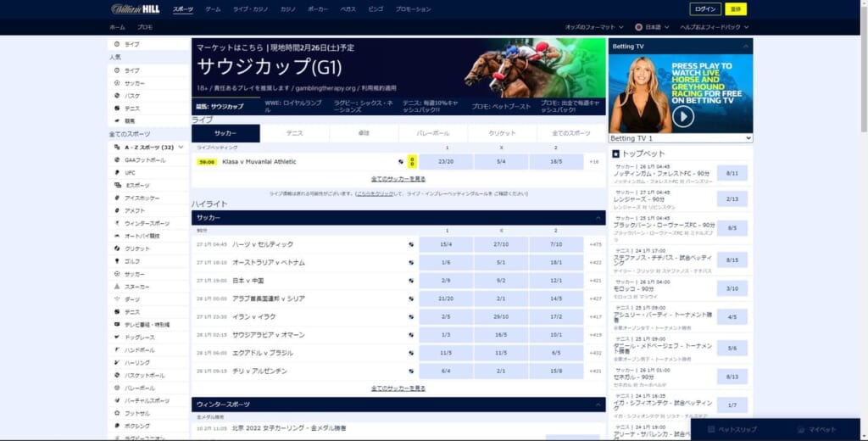The height and width of the screenshot is (441, 868).
Task: Open 競馬 horse icon under popular
Action: 117,120
